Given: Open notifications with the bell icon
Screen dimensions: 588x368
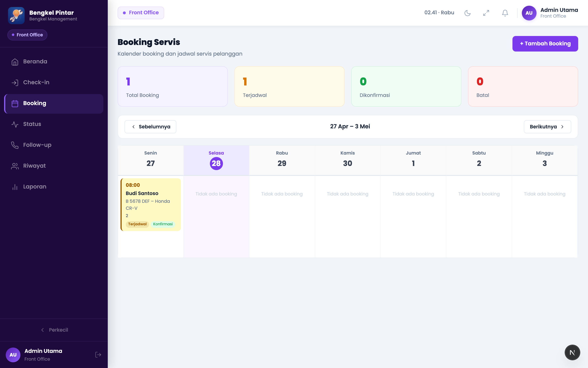Looking at the screenshot, I should coord(505,13).
